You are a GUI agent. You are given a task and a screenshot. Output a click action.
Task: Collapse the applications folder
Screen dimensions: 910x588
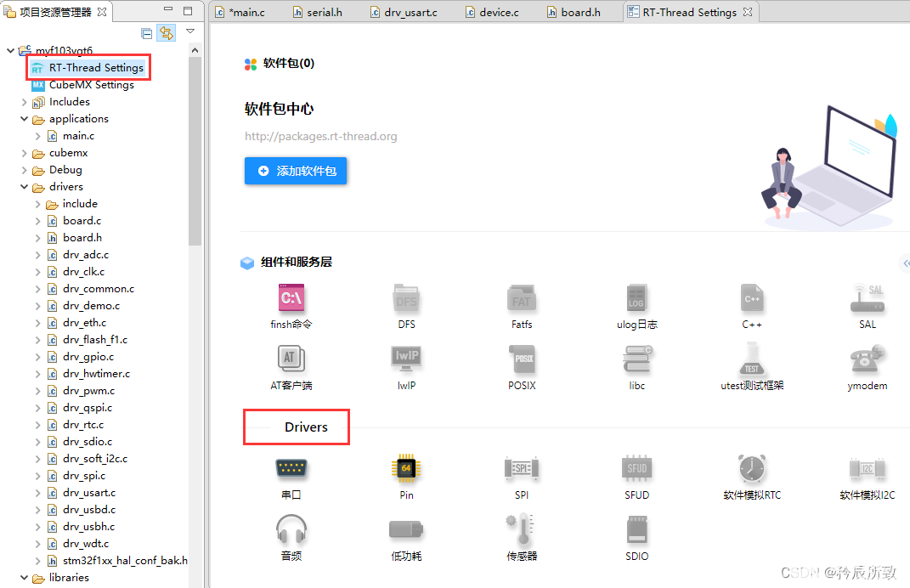(24, 119)
